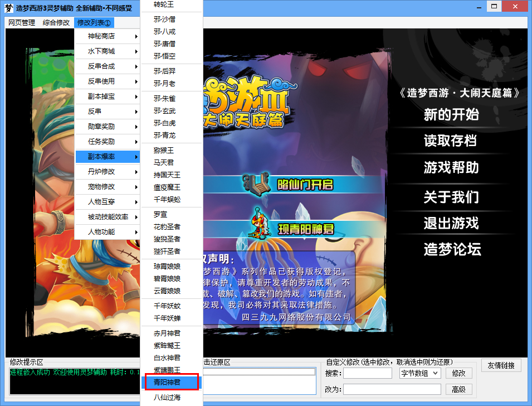Click the 陷仙门开启 banner icon

(256, 185)
